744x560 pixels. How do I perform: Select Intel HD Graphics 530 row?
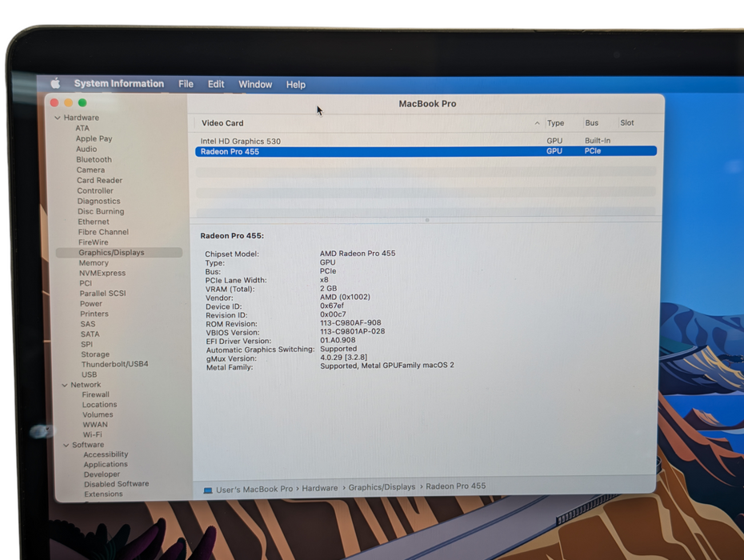pos(426,141)
